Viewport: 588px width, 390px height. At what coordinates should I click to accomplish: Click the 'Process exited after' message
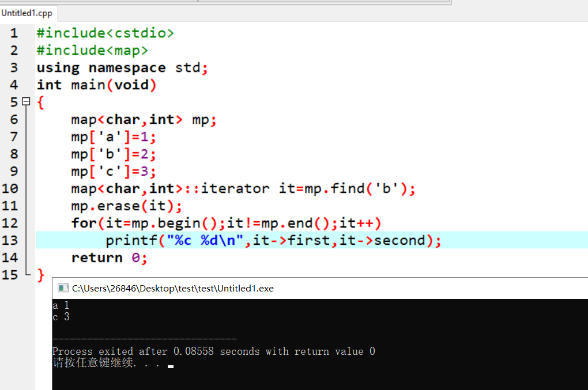(214, 351)
